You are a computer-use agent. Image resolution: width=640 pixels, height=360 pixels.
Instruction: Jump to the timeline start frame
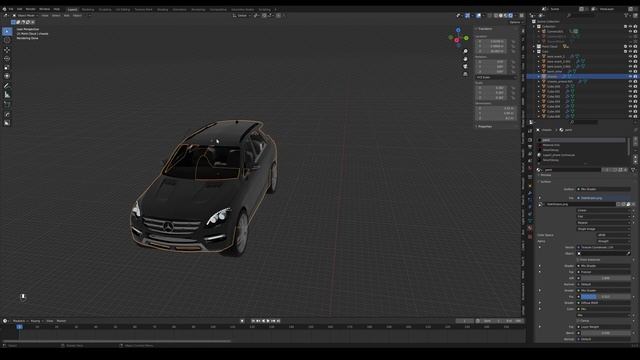253,321
